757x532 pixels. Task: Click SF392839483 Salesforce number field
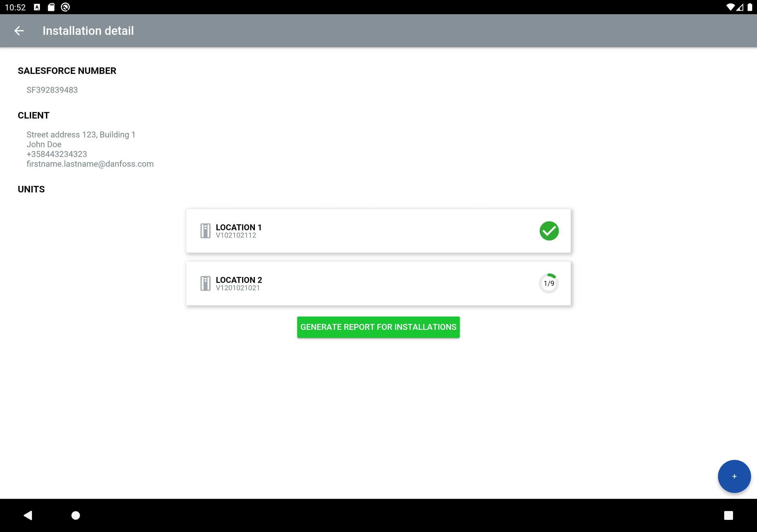(x=52, y=90)
